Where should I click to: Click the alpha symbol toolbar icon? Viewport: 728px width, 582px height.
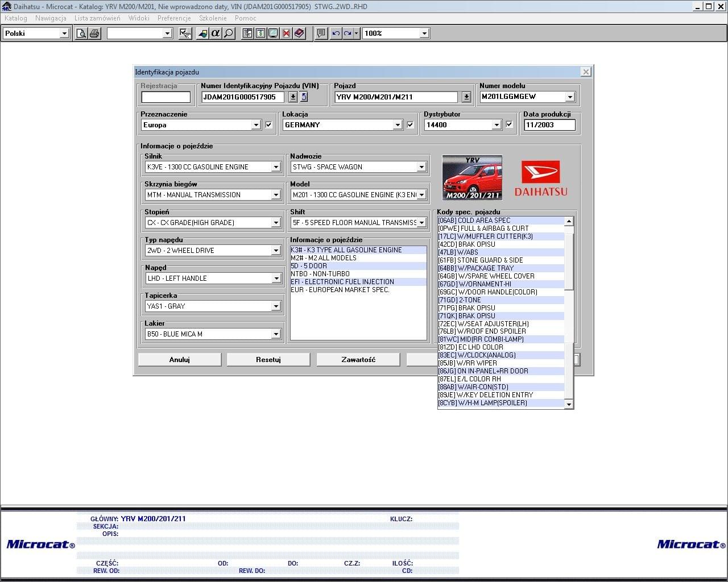pos(216,34)
